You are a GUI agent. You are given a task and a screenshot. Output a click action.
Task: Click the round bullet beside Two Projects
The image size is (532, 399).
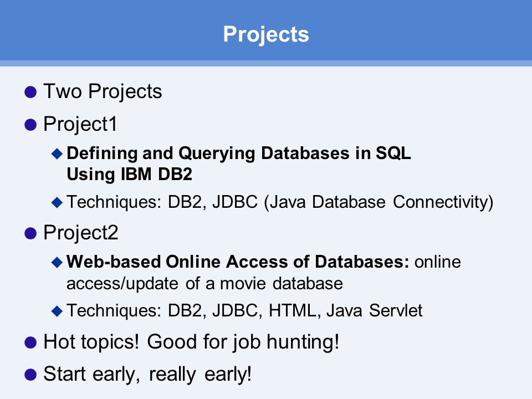pyautogui.click(x=30, y=92)
